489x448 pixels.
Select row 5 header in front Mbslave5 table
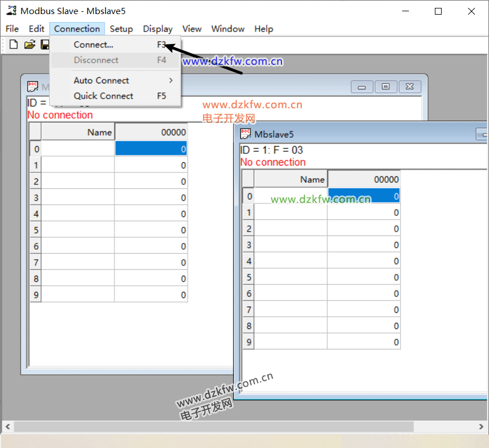[x=249, y=277]
